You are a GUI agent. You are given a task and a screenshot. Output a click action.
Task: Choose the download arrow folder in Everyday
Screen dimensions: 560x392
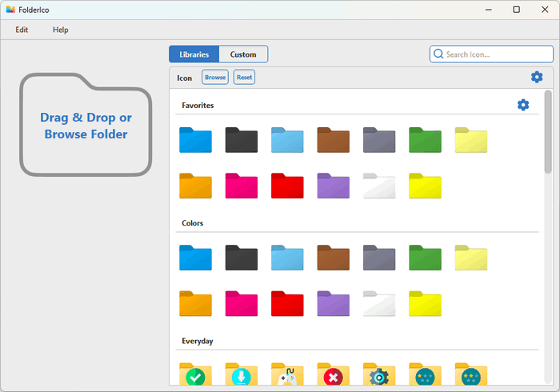click(242, 374)
